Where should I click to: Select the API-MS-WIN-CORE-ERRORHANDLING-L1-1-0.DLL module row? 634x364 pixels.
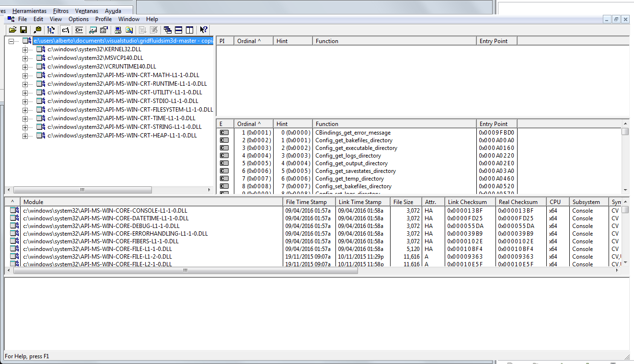pos(115,234)
